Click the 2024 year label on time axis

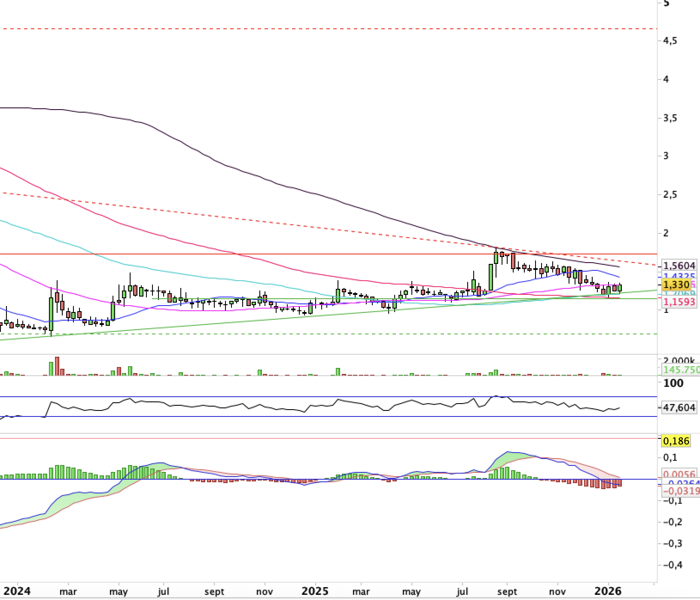point(16,591)
